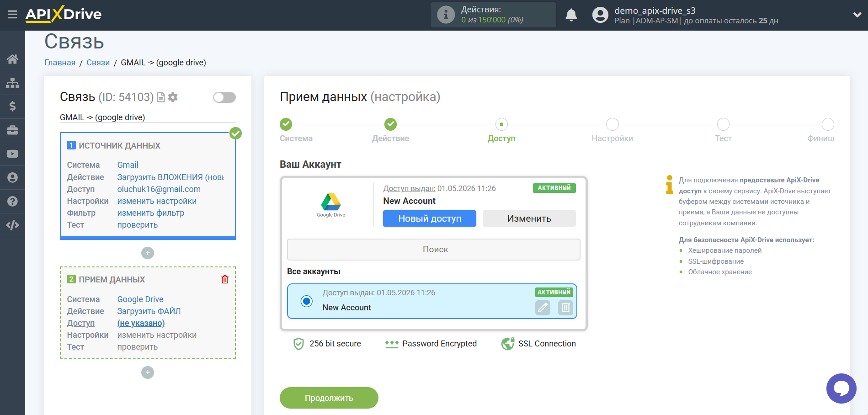
Task: Click the (не указано) access link
Action: (x=141, y=323)
